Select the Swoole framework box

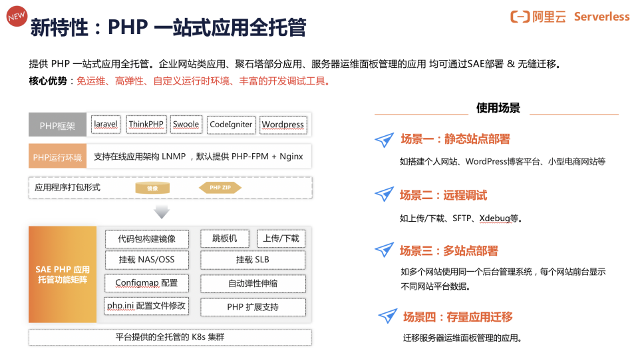pyautogui.click(x=186, y=125)
